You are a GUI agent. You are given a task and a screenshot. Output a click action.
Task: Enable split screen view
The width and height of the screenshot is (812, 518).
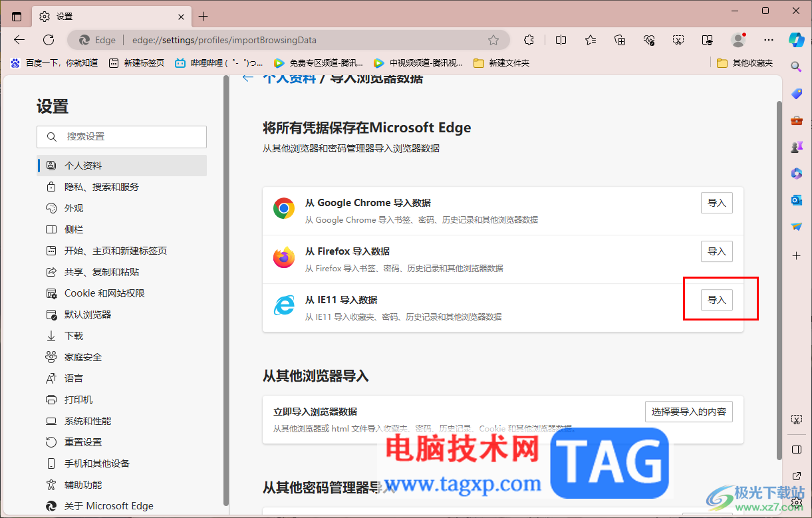coord(561,40)
